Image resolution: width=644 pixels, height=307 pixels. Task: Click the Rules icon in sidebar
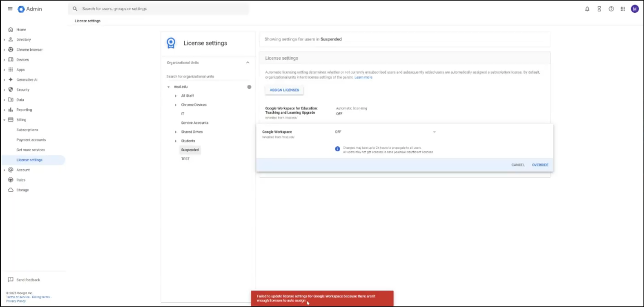pyautogui.click(x=11, y=180)
